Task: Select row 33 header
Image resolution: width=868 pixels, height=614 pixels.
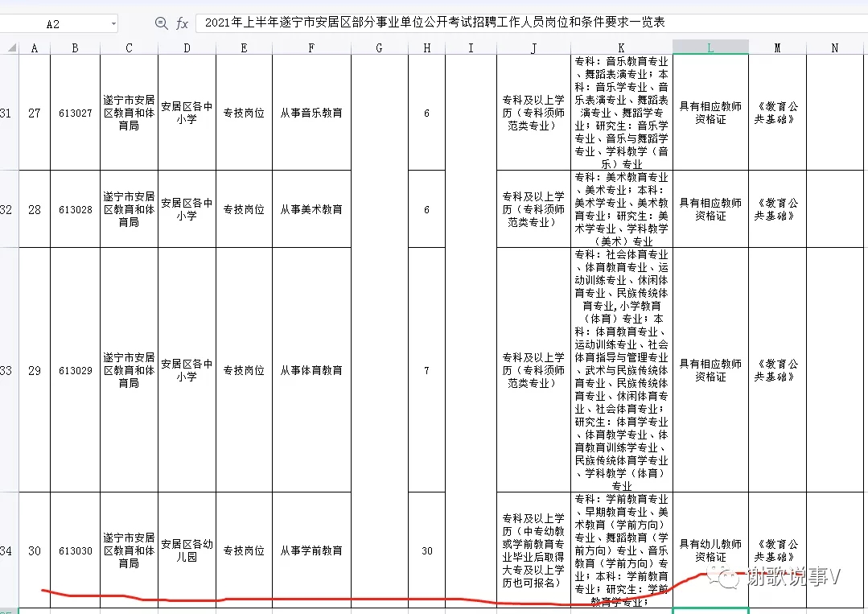Action: coord(8,370)
